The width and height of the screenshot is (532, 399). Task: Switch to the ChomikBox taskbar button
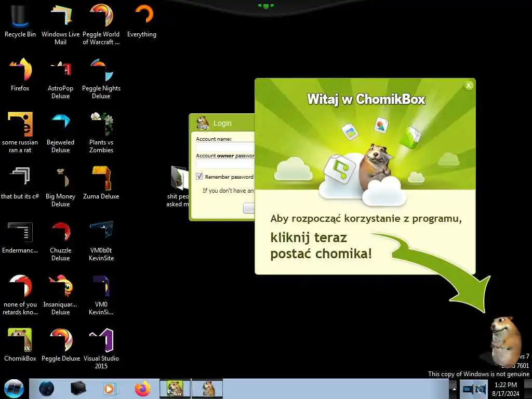(x=175, y=389)
